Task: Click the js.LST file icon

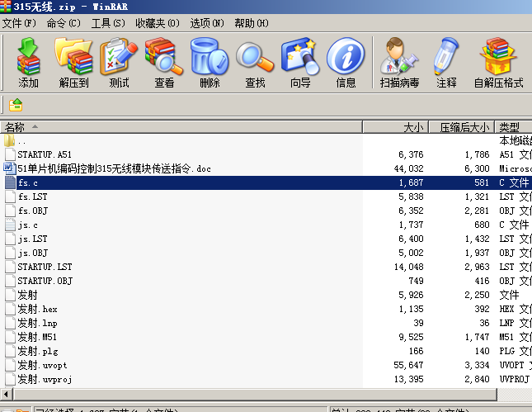Action: pyautogui.click(x=10, y=239)
